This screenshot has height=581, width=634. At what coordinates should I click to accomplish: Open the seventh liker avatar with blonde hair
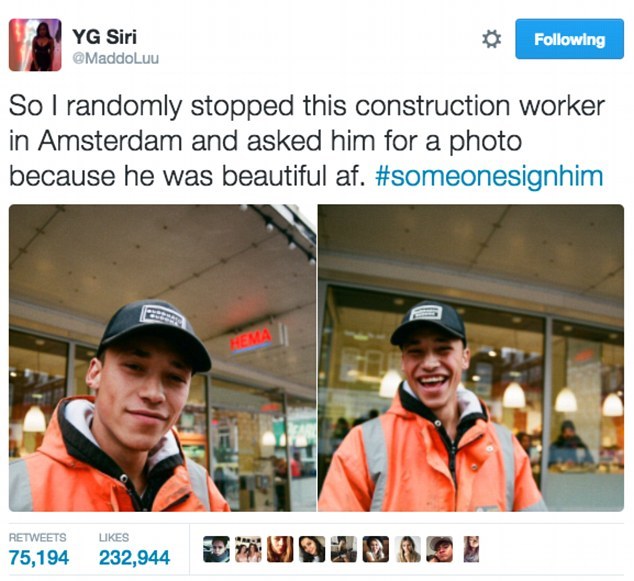tap(408, 549)
